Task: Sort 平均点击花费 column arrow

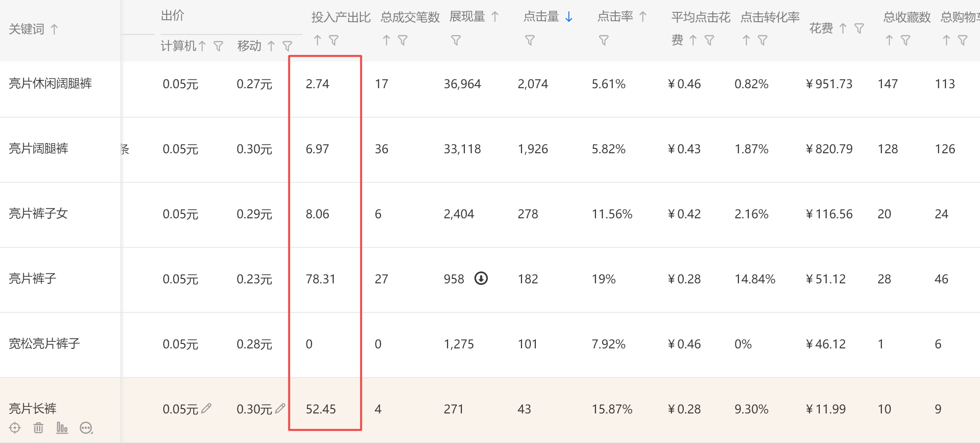Action: pyautogui.click(x=693, y=40)
